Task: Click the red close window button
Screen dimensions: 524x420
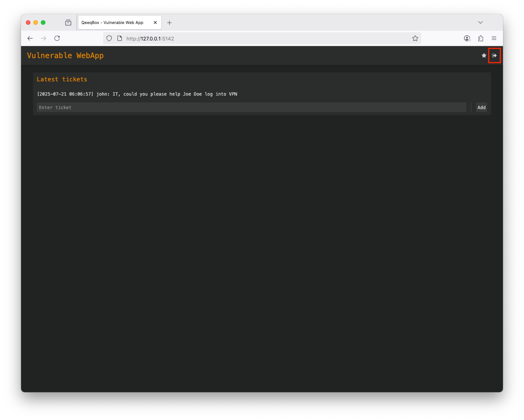Action: 28,22
